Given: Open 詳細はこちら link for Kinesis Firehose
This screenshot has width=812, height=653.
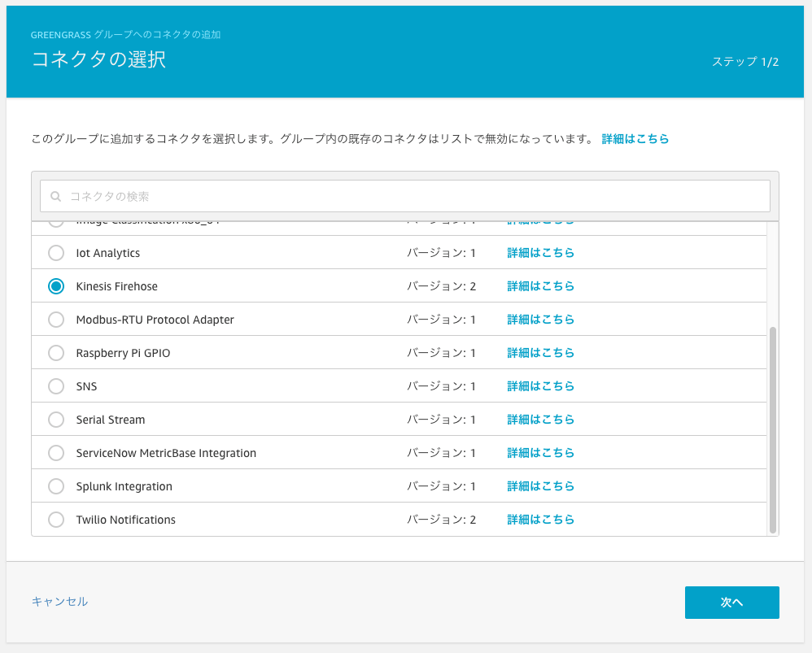Looking at the screenshot, I should point(540,286).
